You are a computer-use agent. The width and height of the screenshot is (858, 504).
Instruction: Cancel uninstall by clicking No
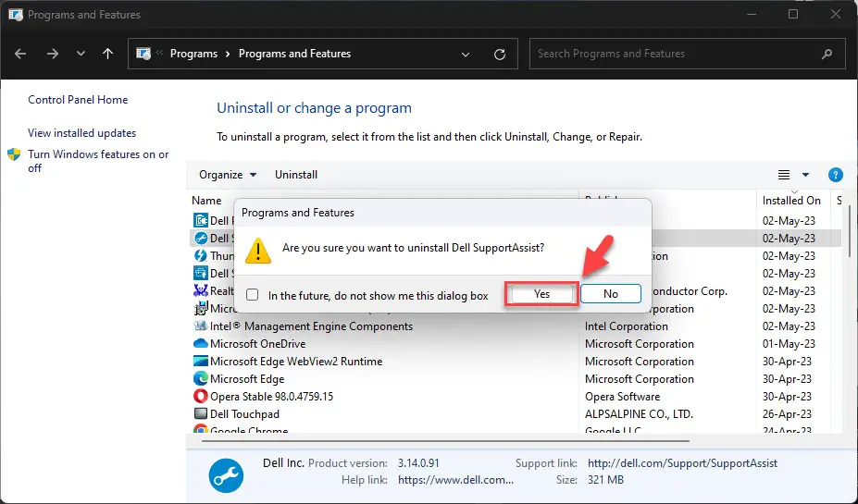point(611,293)
